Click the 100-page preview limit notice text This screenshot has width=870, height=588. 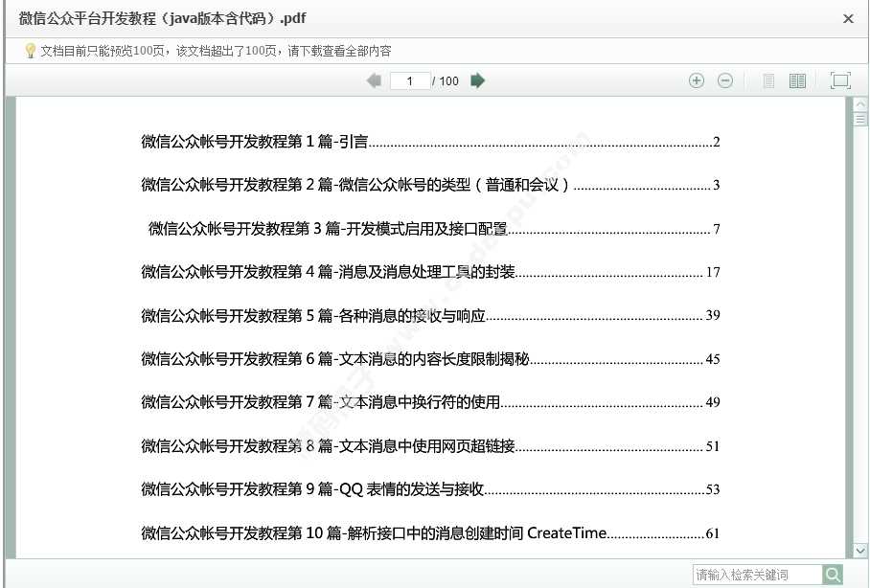click(216, 51)
